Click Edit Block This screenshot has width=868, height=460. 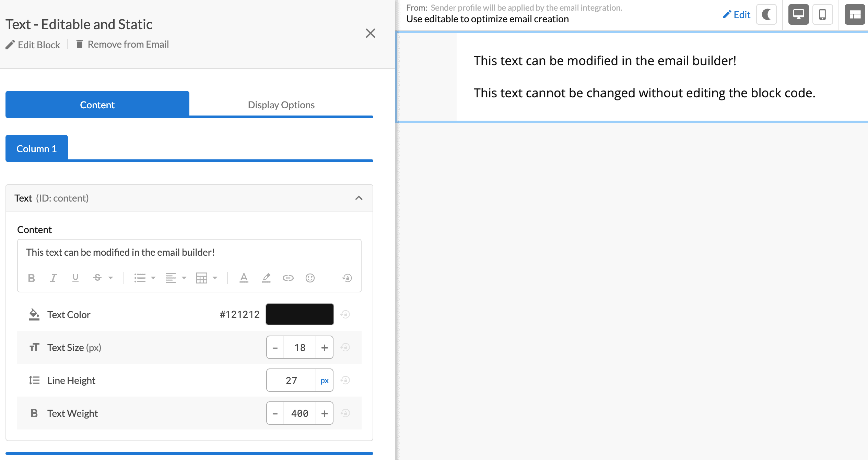(33, 45)
